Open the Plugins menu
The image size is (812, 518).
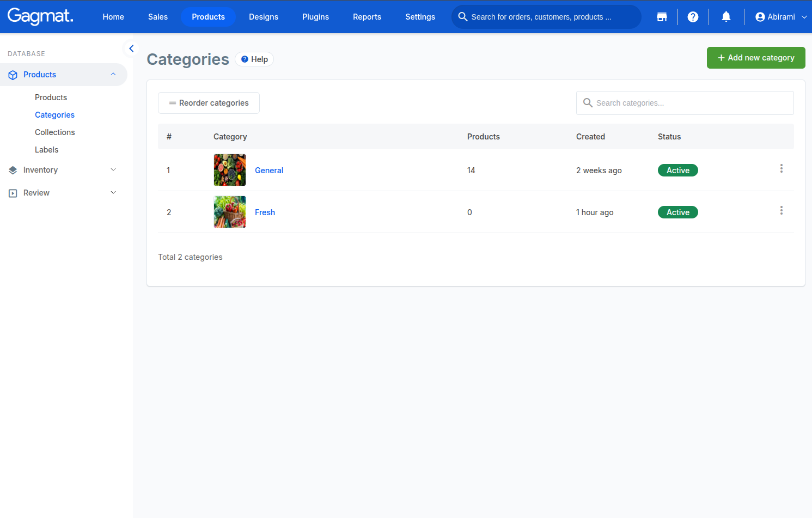coord(316,17)
